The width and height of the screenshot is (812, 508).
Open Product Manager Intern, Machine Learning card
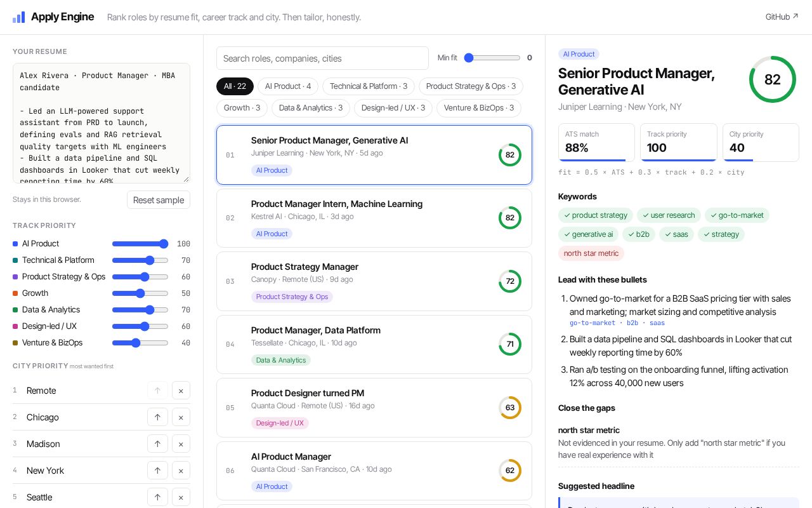(374, 218)
